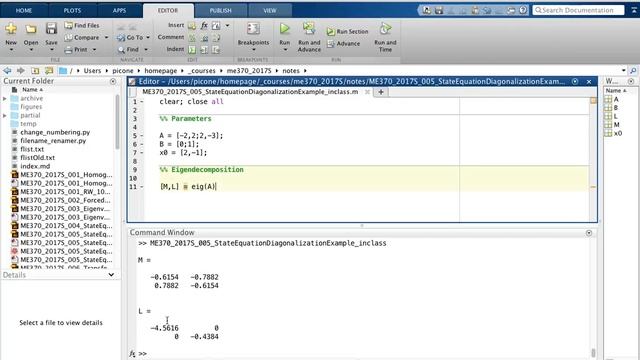The width and height of the screenshot is (640, 360).
Task: Click the Save disk icon
Action: click(x=51, y=29)
